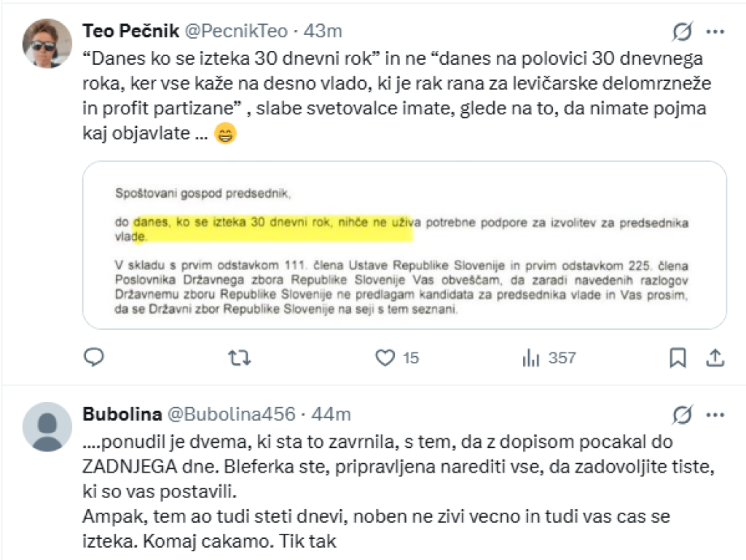The image size is (746, 560).
Task: Bookmark Teo Pečnik's tweet
Action: (x=678, y=358)
